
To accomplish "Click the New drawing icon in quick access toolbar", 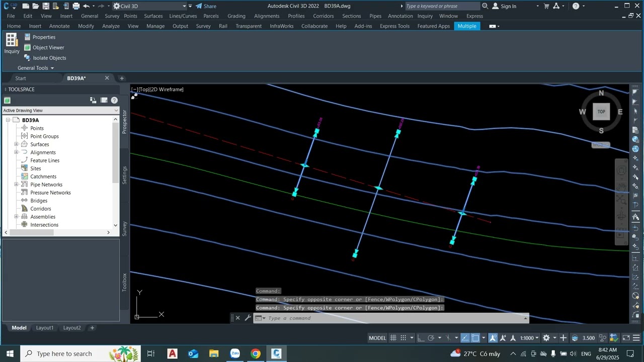I will pyautogui.click(x=26, y=6).
